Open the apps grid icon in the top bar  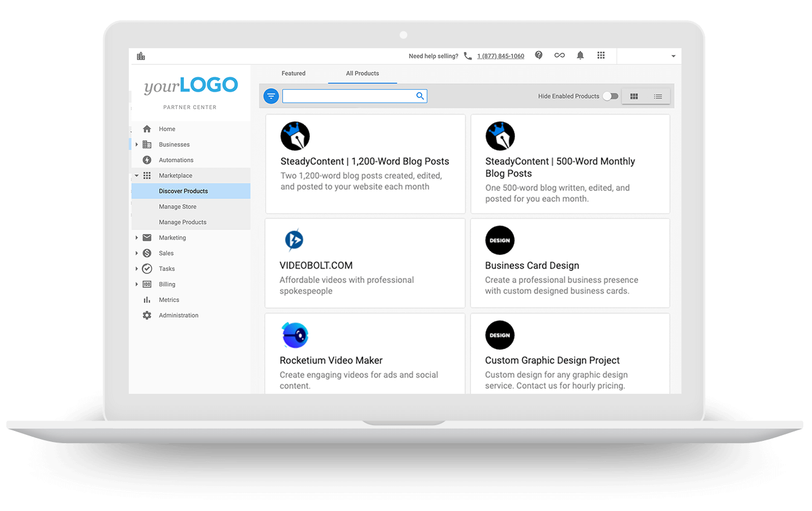pos(601,56)
